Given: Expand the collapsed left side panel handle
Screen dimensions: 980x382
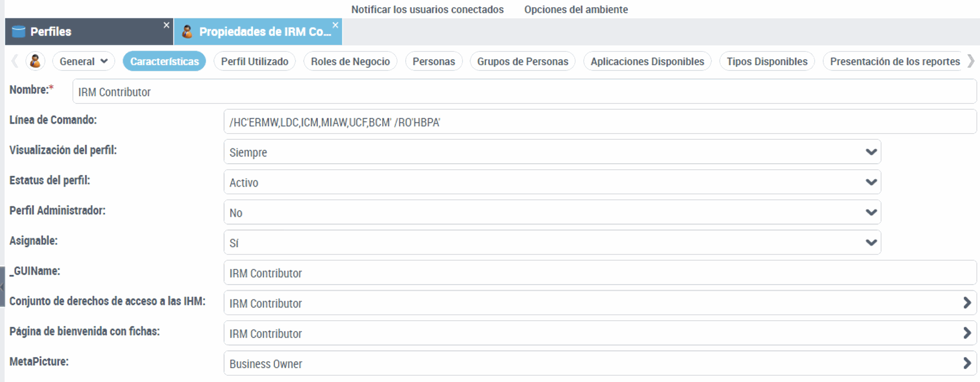Looking at the screenshot, I should pyautogui.click(x=2, y=287).
